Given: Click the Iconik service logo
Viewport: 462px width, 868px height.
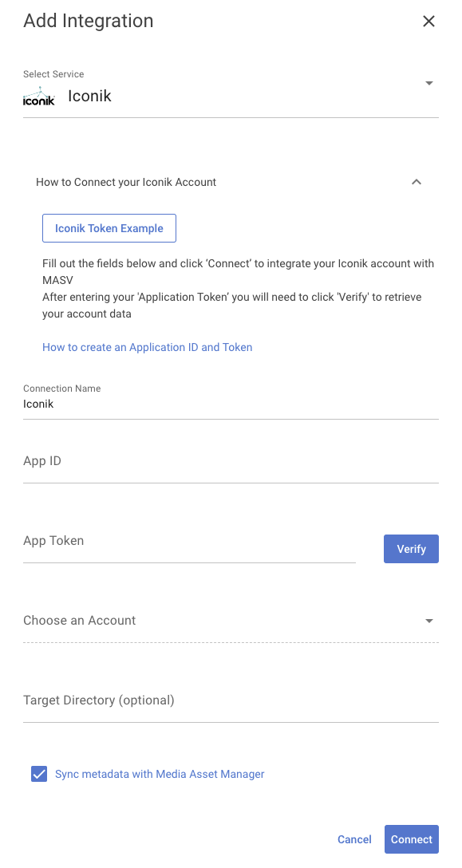Looking at the screenshot, I should pyautogui.click(x=38, y=96).
